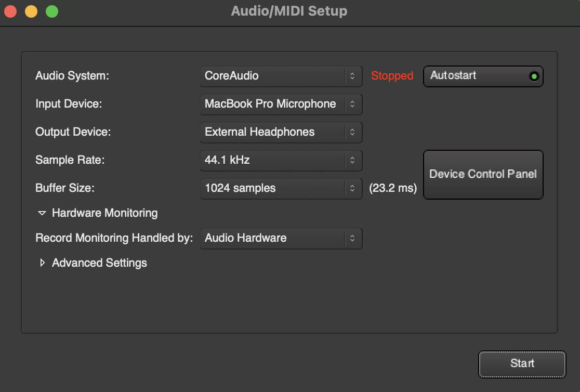Toggle the Autostart option
580x392 pixels.
(483, 76)
